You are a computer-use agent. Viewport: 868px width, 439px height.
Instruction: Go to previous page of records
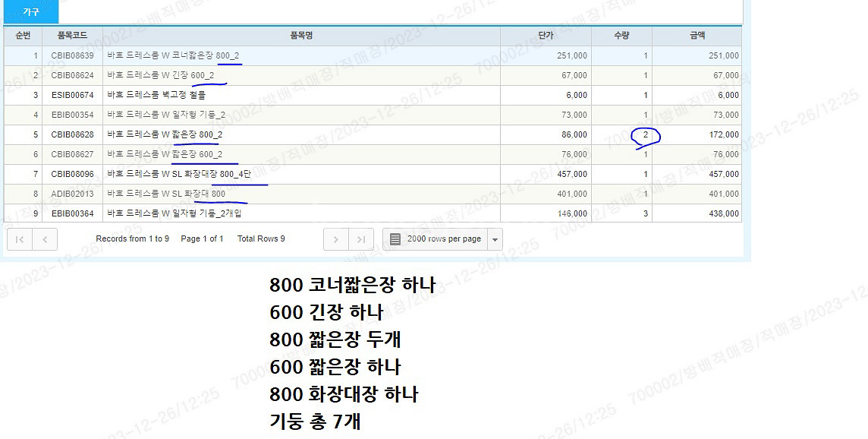tap(45, 239)
